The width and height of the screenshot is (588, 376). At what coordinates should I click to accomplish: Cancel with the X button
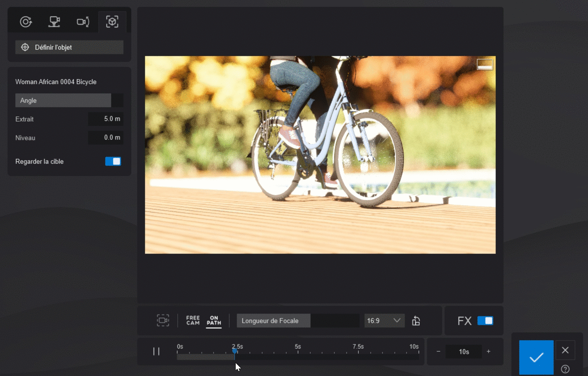point(565,350)
